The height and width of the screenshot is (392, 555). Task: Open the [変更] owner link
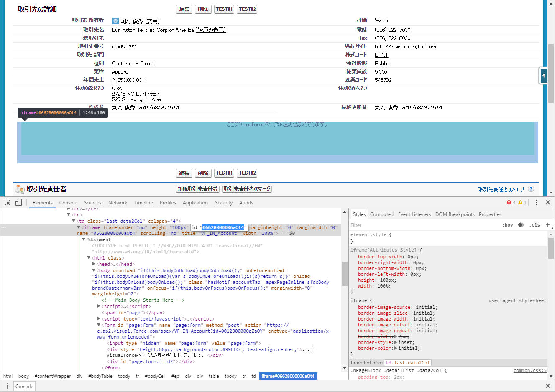[153, 21]
